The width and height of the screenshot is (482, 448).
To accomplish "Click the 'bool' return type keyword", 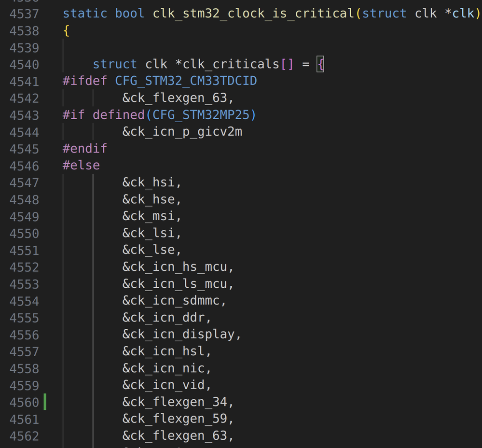I will (x=129, y=14).
